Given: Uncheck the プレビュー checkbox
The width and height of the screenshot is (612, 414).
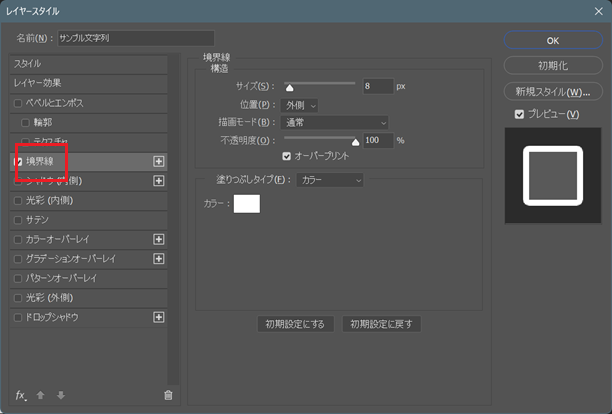Looking at the screenshot, I should coord(519,114).
